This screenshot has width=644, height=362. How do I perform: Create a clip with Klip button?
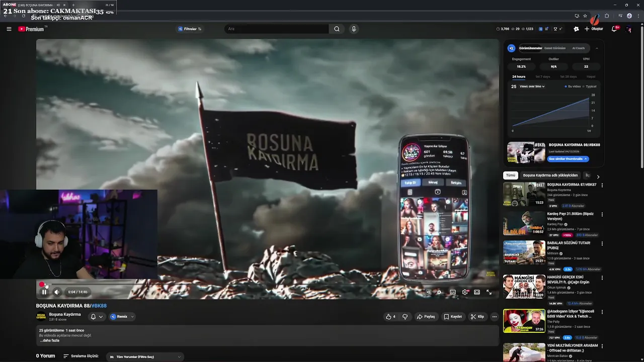tap(477, 317)
